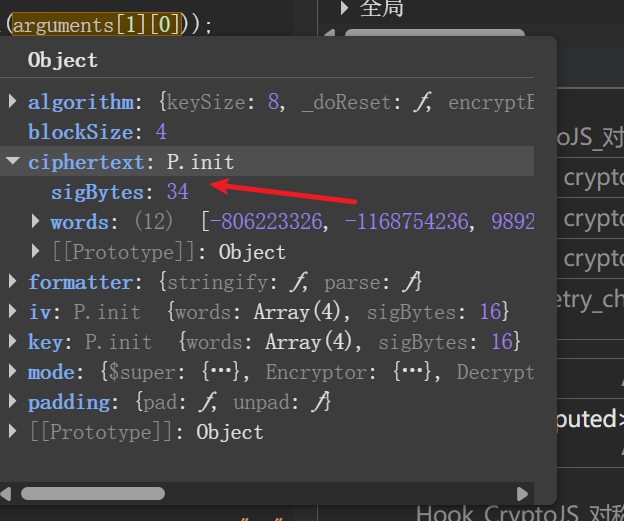
Task: Click the Object popup title
Action: point(62,60)
